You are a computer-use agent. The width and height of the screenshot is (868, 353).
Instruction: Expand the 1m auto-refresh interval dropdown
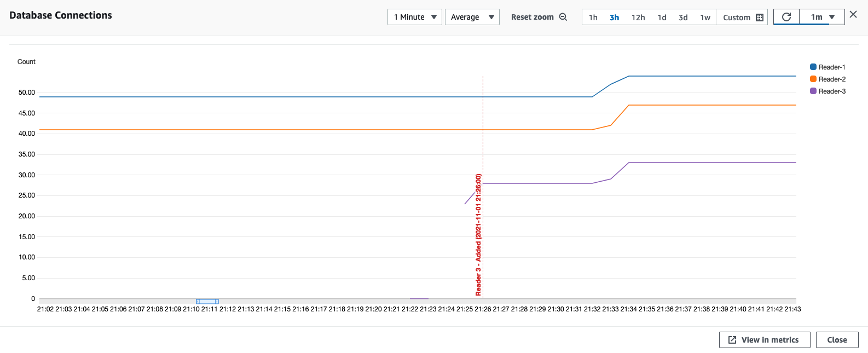[x=822, y=17]
